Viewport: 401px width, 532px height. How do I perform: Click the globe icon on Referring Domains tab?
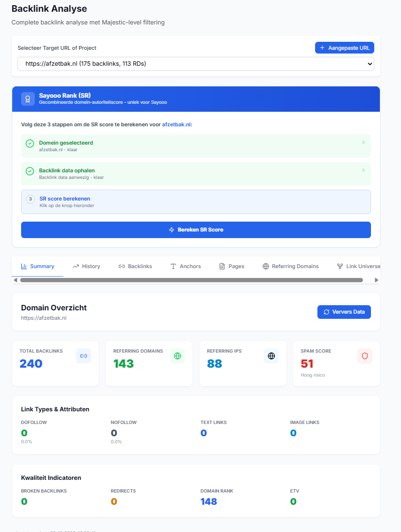(x=266, y=266)
